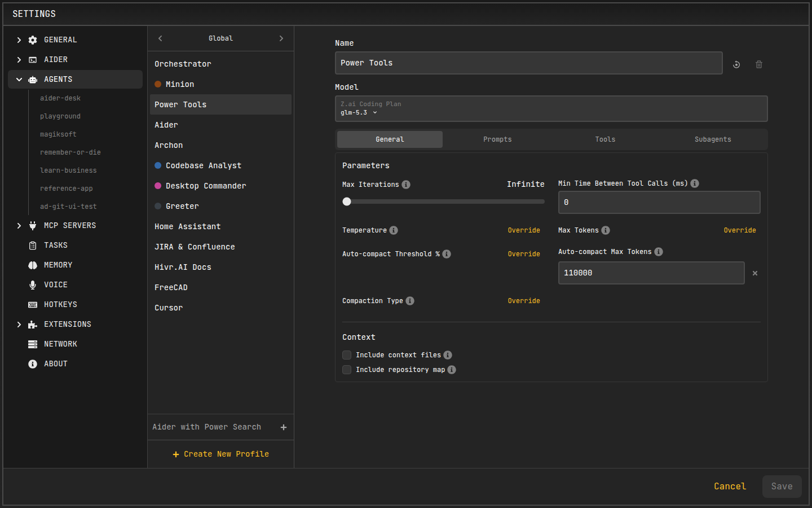Expand the Extensions section
This screenshot has width=812, height=508.
point(19,324)
